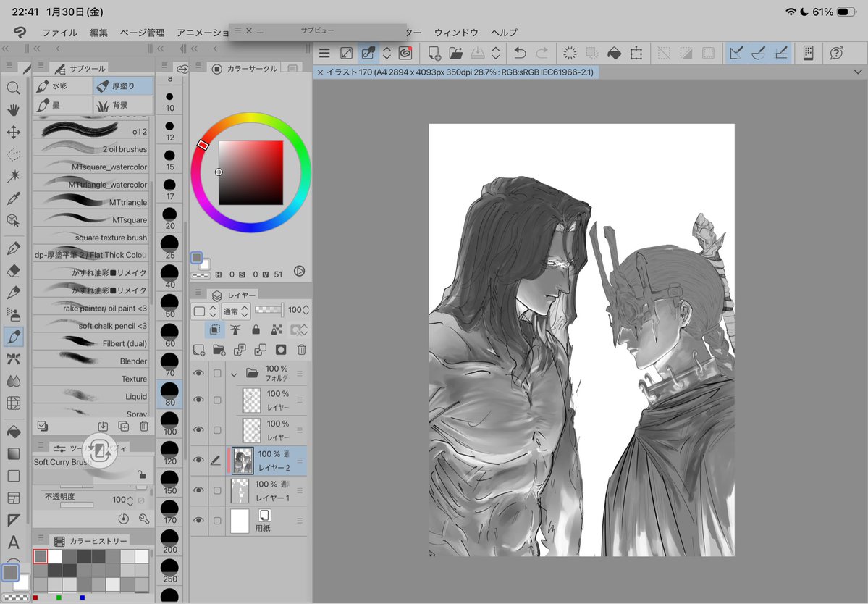Adjust the 不透明度 brush opacity stepper
Image resolution: width=868 pixels, height=604 pixels.
130,500
